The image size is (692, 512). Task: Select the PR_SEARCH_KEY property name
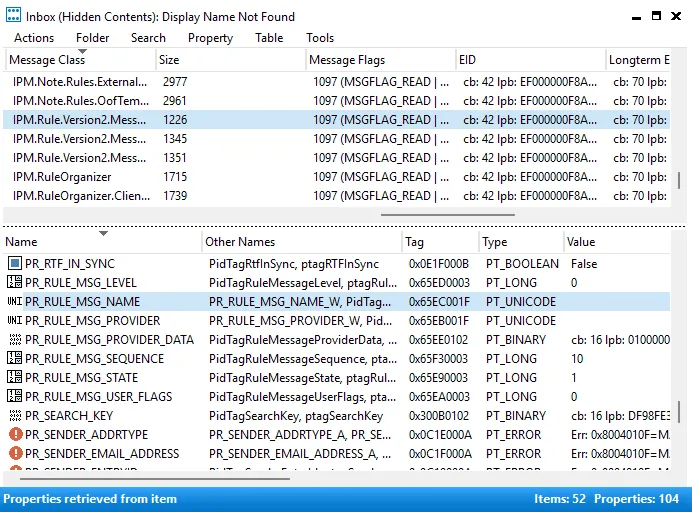(69, 415)
